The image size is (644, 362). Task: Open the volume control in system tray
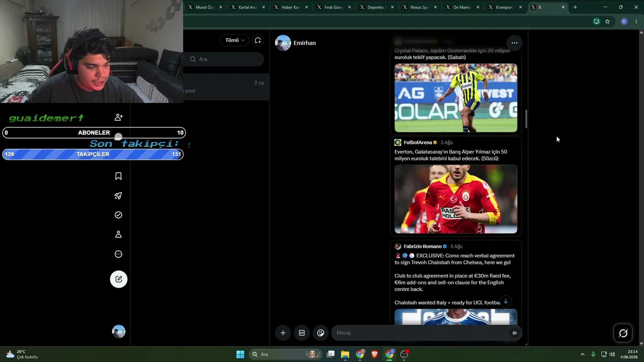pyautogui.click(x=612, y=354)
